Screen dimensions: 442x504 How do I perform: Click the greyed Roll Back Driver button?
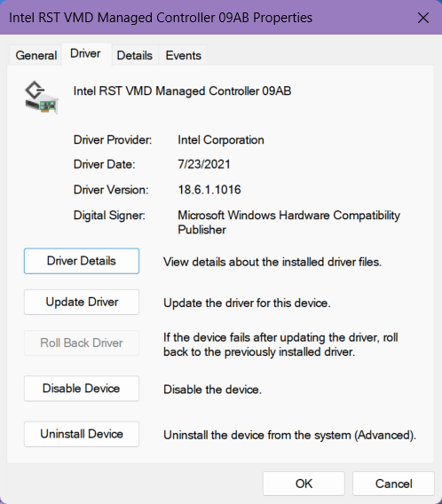82,343
